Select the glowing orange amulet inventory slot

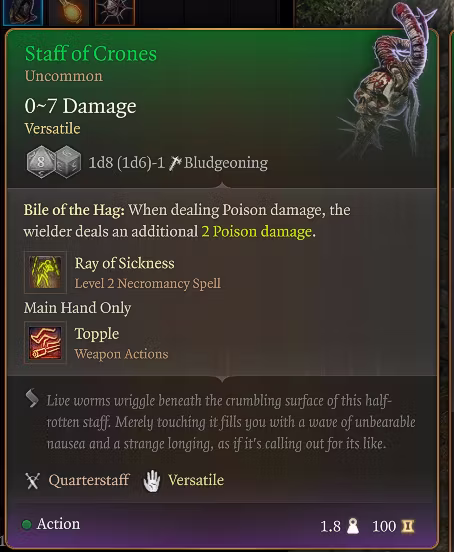[69, 12]
